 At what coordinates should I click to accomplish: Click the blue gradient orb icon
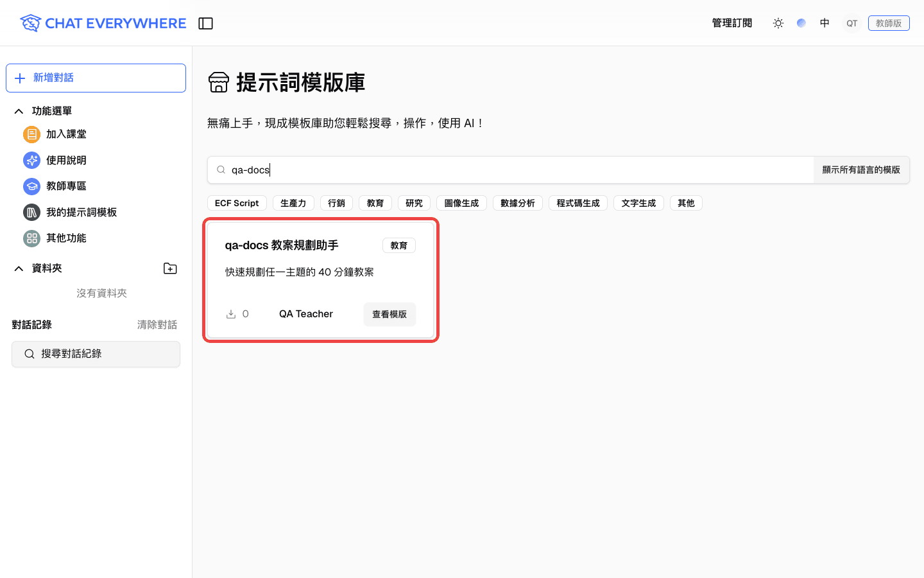click(801, 23)
